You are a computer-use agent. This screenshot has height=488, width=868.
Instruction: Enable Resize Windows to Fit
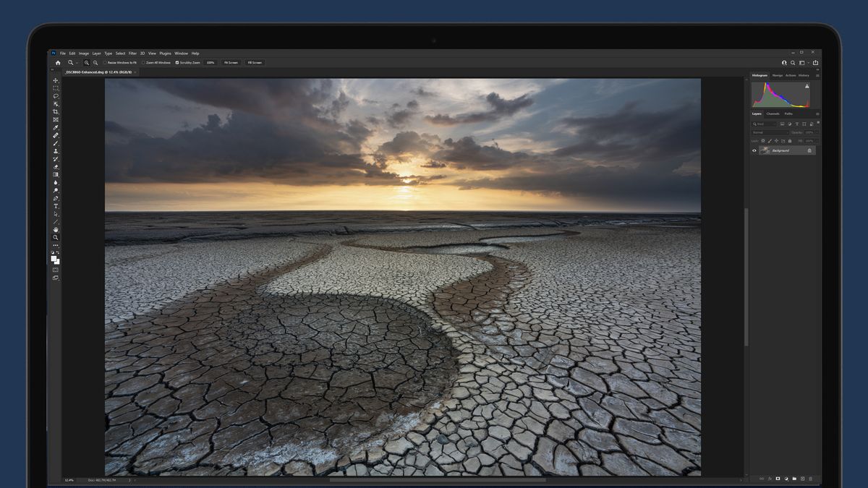pyautogui.click(x=105, y=63)
